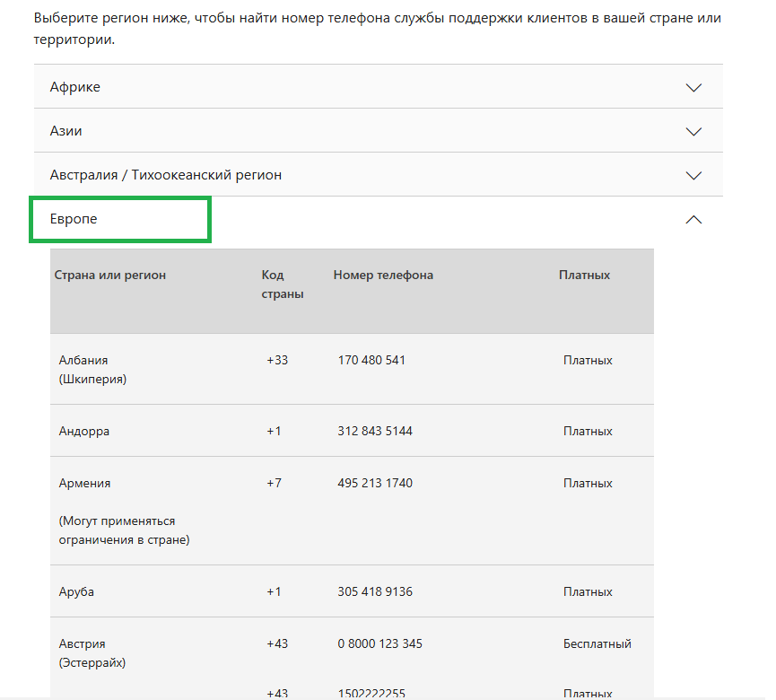Select phone number 305 418 9136
This screenshot has height=700, width=776.
(x=375, y=591)
